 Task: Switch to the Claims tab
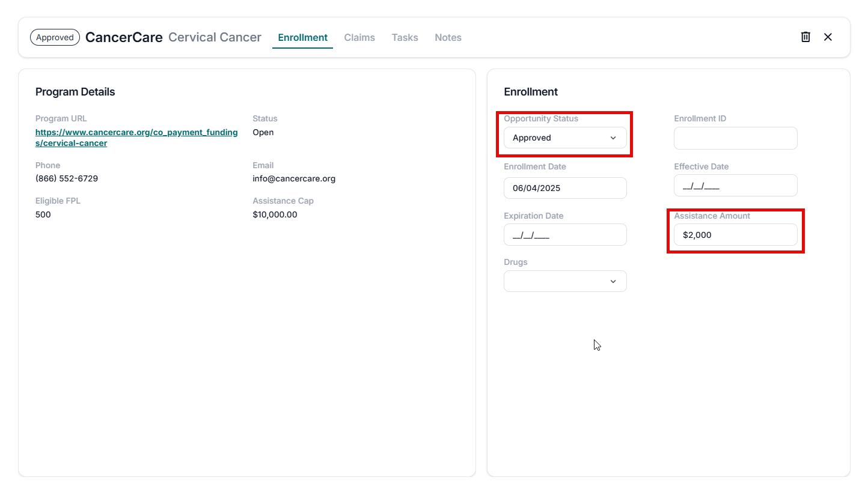point(359,37)
